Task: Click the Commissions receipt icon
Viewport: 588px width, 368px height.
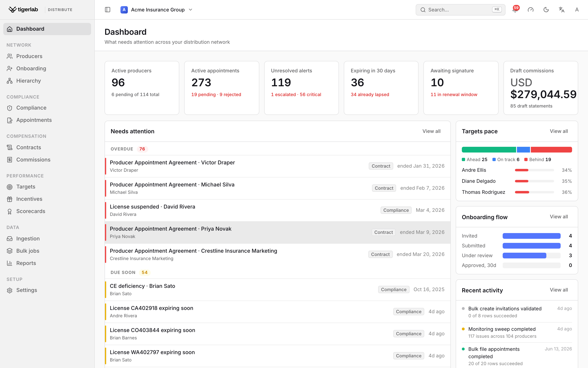Action: pos(10,160)
